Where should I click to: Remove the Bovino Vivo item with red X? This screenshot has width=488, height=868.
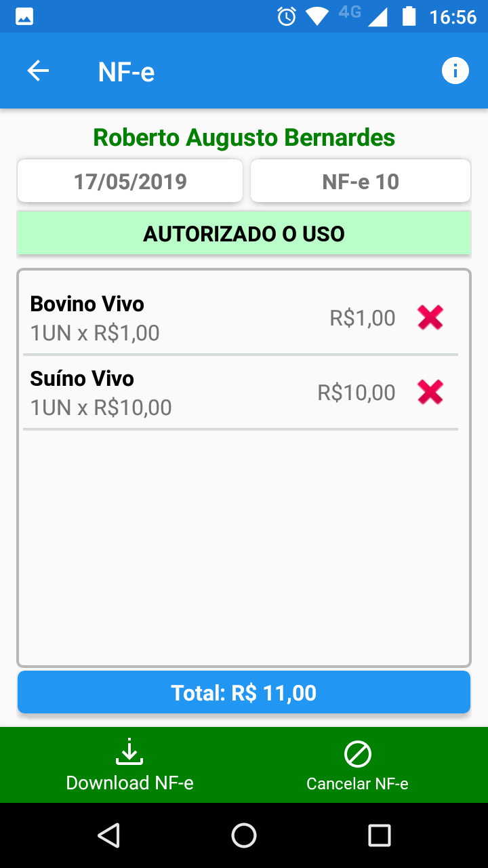[430, 317]
